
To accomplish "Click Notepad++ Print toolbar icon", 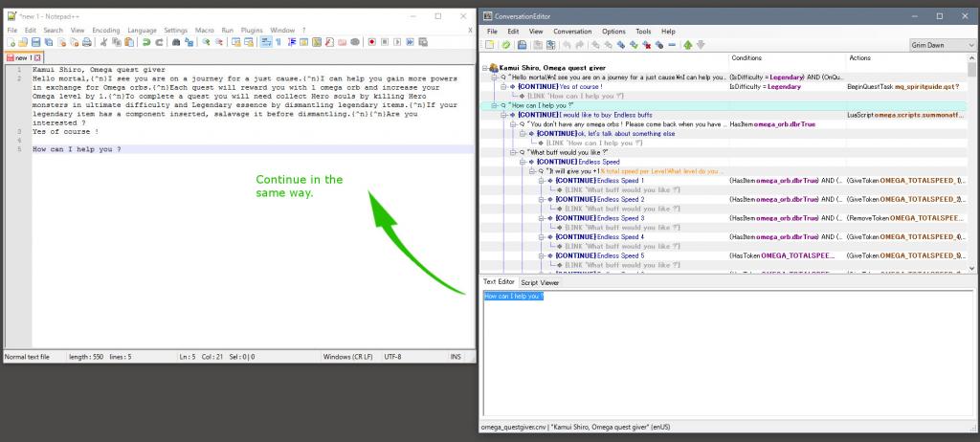I will click(87, 42).
